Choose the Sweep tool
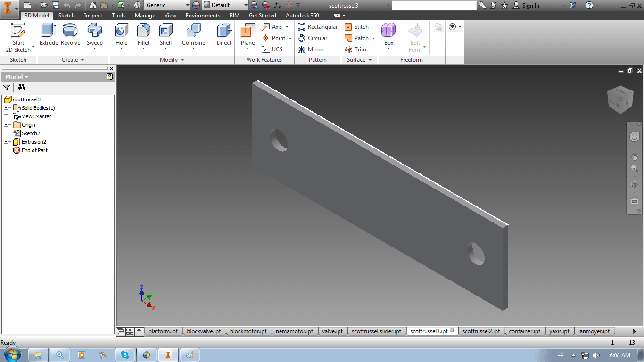 pyautogui.click(x=95, y=37)
